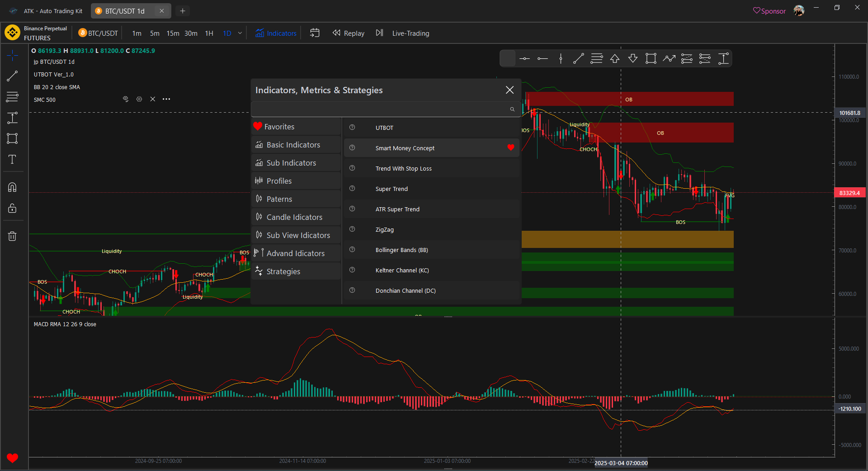Open more options for SMC 500 indicator
Screen dimensions: 868x471
pyautogui.click(x=166, y=99)
